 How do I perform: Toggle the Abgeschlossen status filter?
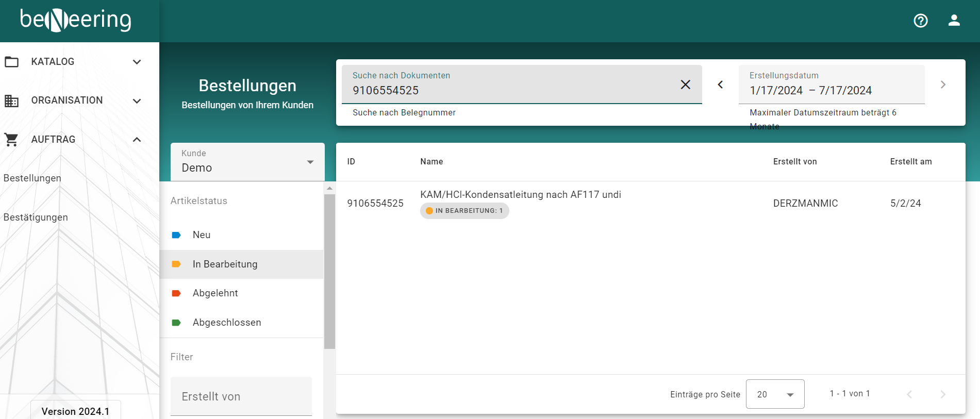click(226, 323)
